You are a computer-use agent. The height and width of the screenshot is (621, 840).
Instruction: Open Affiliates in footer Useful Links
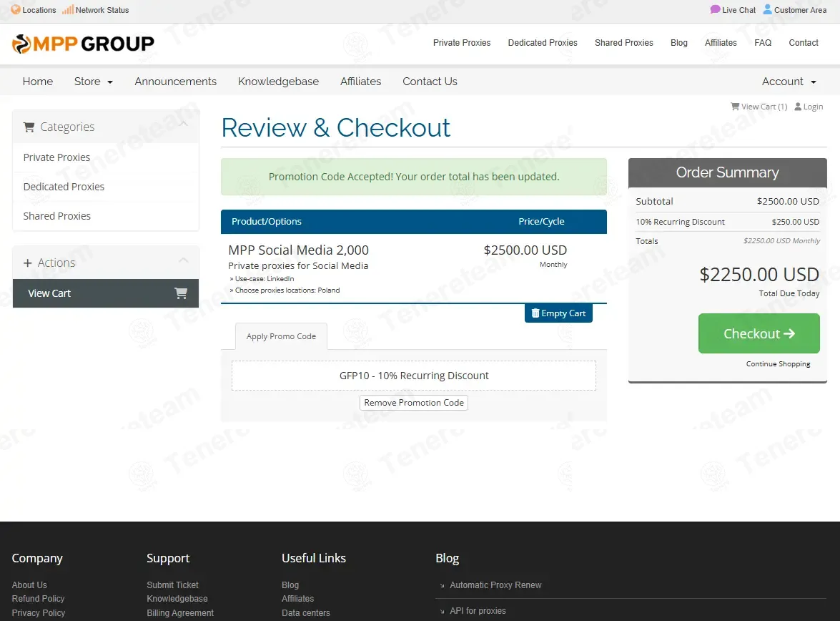coord(298,599)
